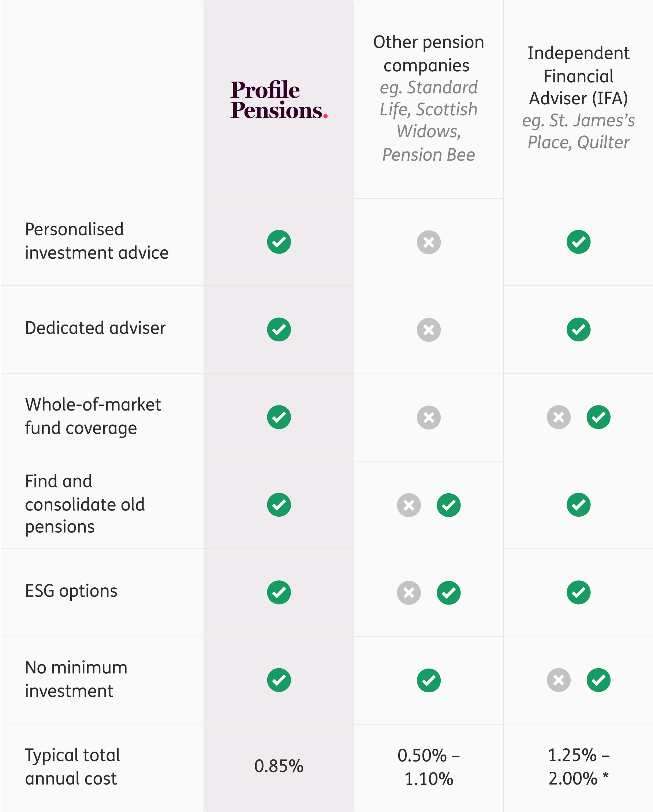The width and height of the screenshot is (653, 812).
Task: Click Other pension companies' green check for ESG options
Action: coord(448,593)
